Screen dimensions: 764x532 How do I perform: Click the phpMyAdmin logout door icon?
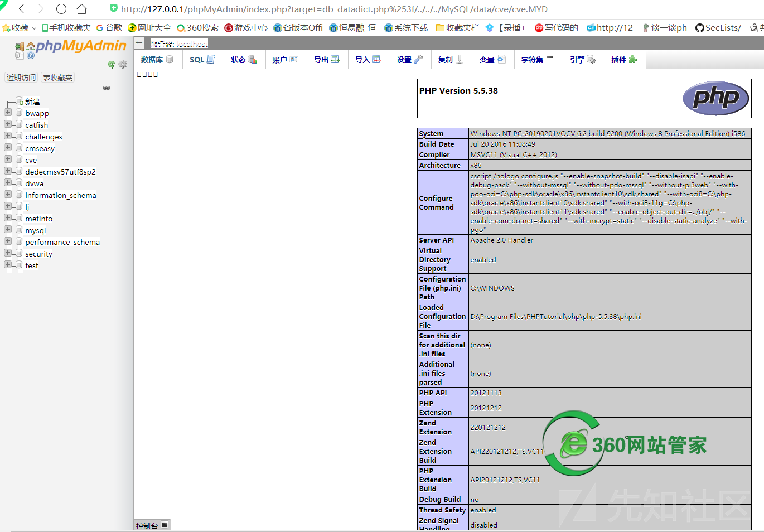point(20,46)
